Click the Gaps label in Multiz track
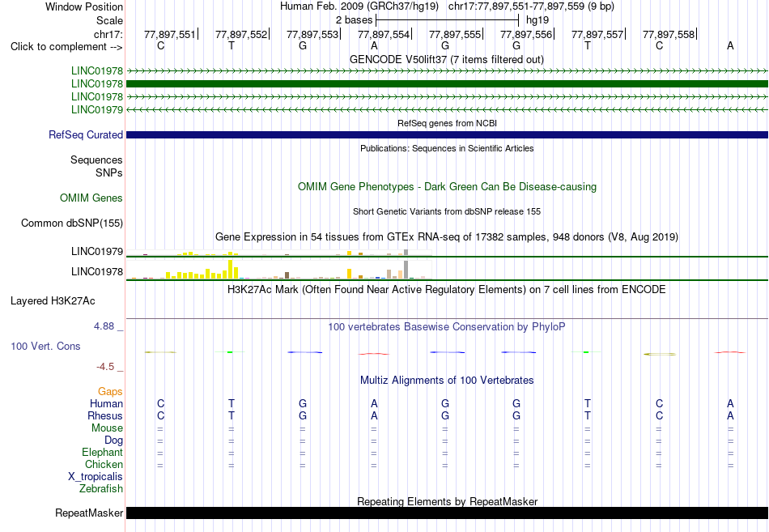The height and width of the screenshot is (532, 769). [x=110, y=392]
